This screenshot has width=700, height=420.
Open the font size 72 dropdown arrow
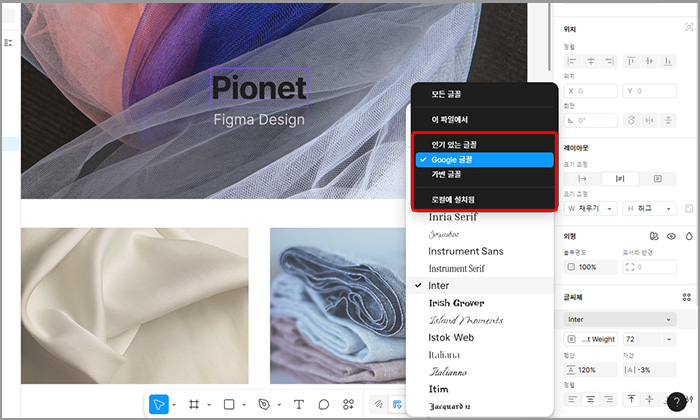point(669,339)
